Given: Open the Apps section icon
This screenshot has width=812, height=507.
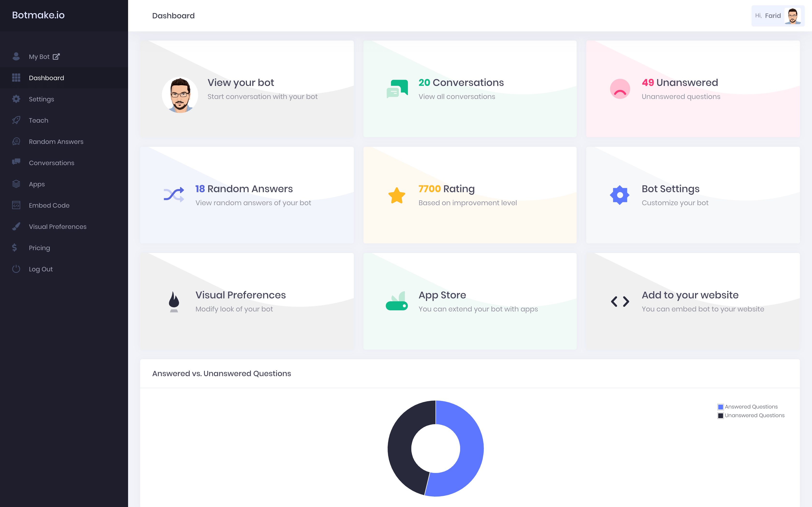Looking at the screenshot, I should tap(16, 183).
